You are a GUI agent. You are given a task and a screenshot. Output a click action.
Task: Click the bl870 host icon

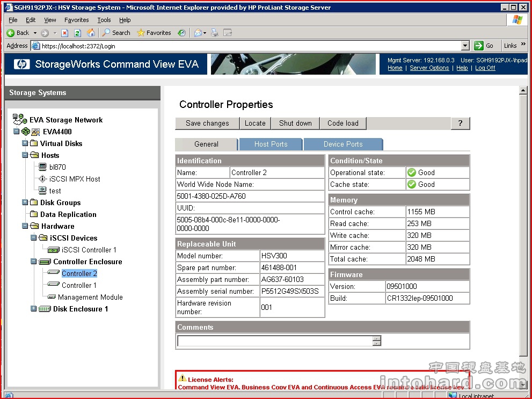point(42,167)
